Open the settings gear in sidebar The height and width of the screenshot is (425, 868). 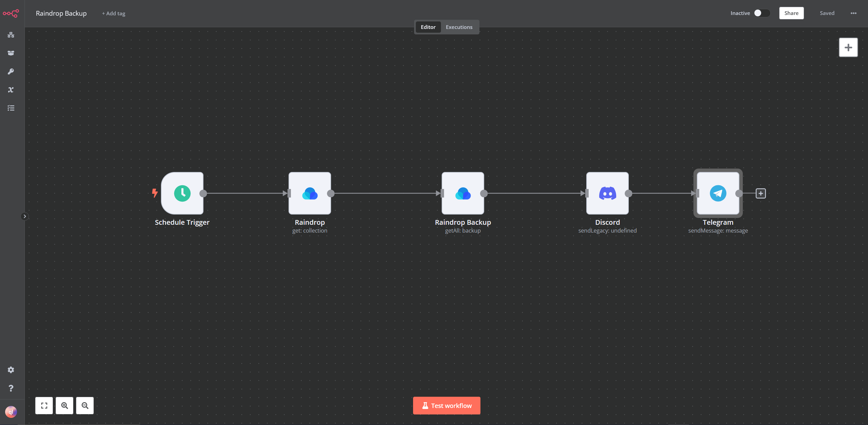pyautogui.click(x=11, y=370)
